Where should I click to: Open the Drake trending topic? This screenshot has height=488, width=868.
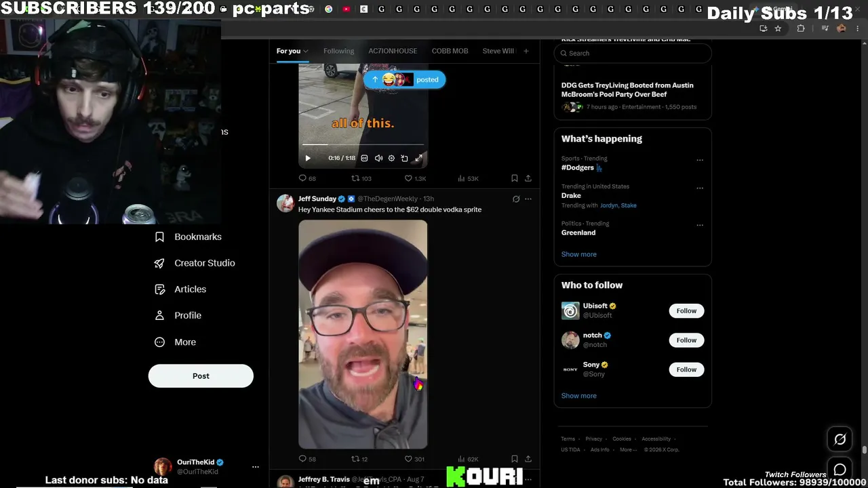[571, 196]
